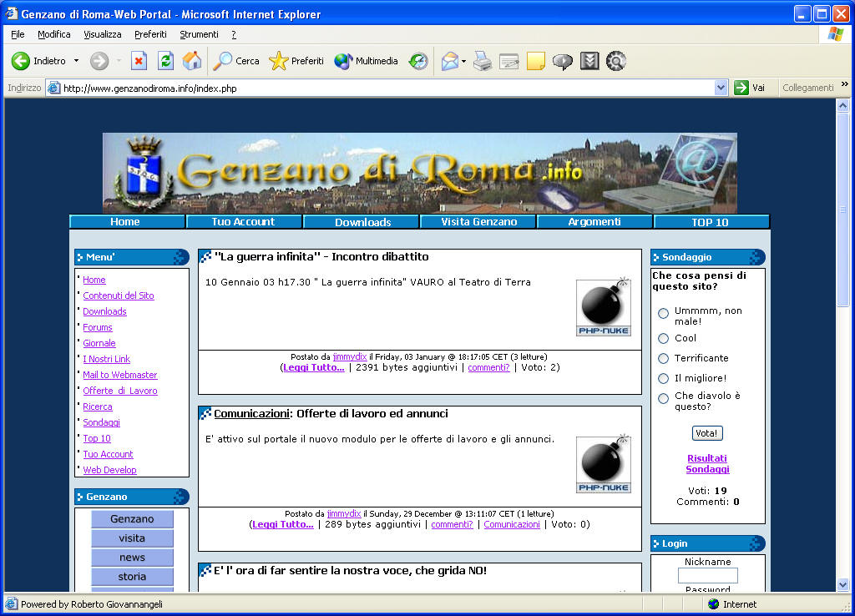Viewport: 855px width, 616px height.
Task: Click the "visita" button in Genzano block
Action: pyautogui.click(x=132, y=538)
